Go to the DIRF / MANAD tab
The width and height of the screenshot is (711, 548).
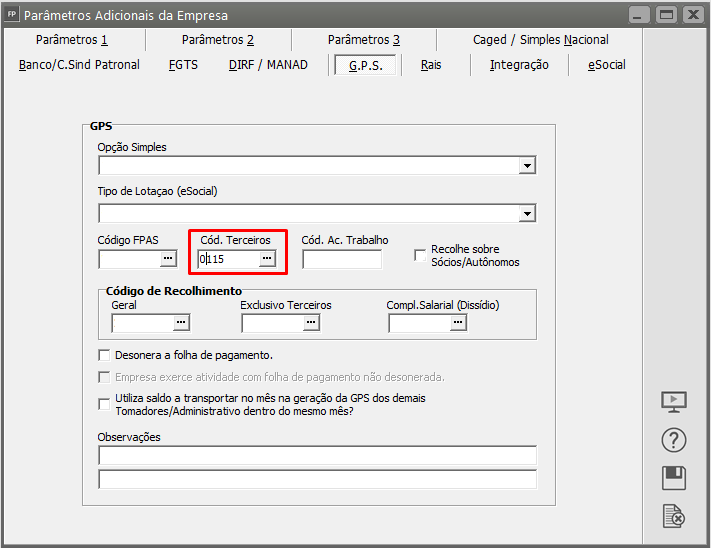268,65
